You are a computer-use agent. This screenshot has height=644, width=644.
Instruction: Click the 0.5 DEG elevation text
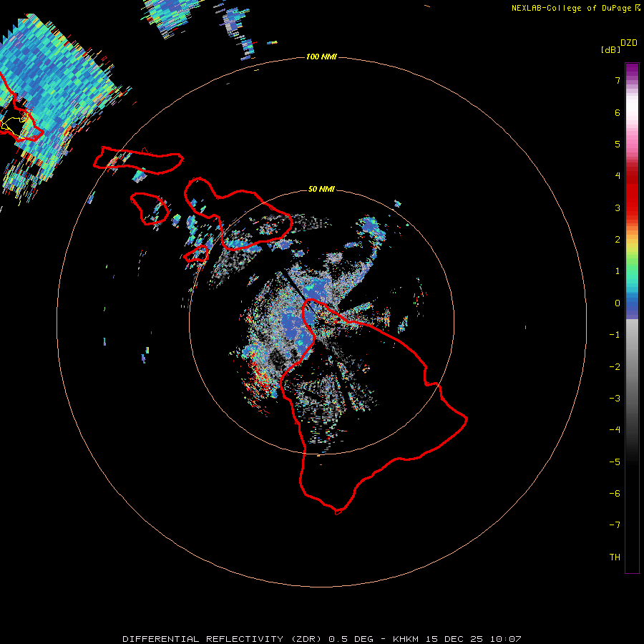[x=351, y=639]
